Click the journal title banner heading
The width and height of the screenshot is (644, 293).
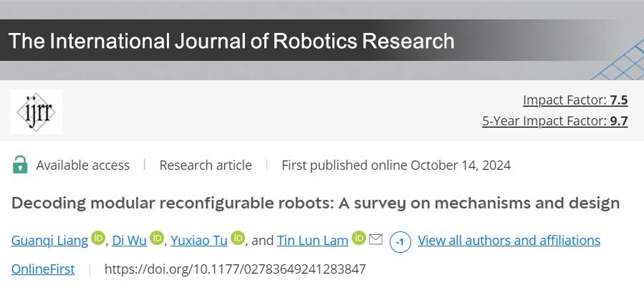point(231,41)
